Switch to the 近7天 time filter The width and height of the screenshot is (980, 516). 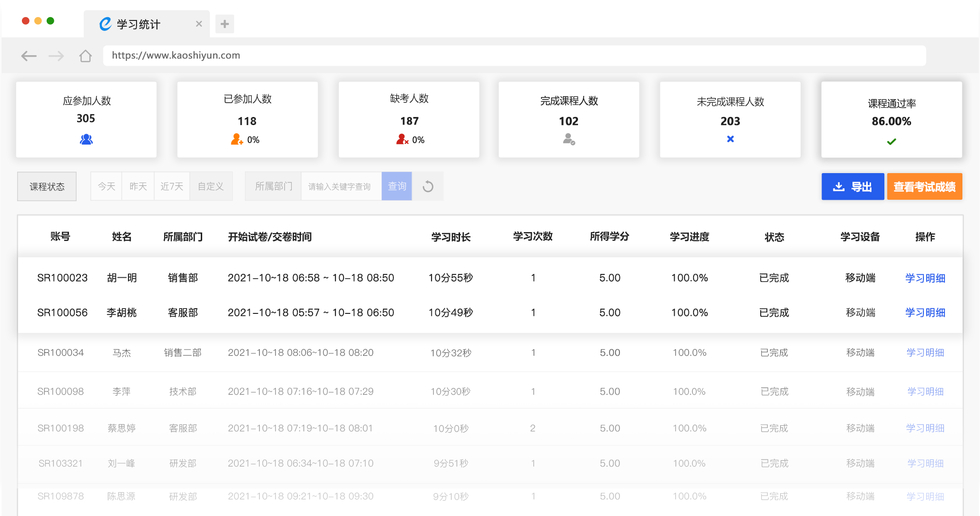coord(172,186)
